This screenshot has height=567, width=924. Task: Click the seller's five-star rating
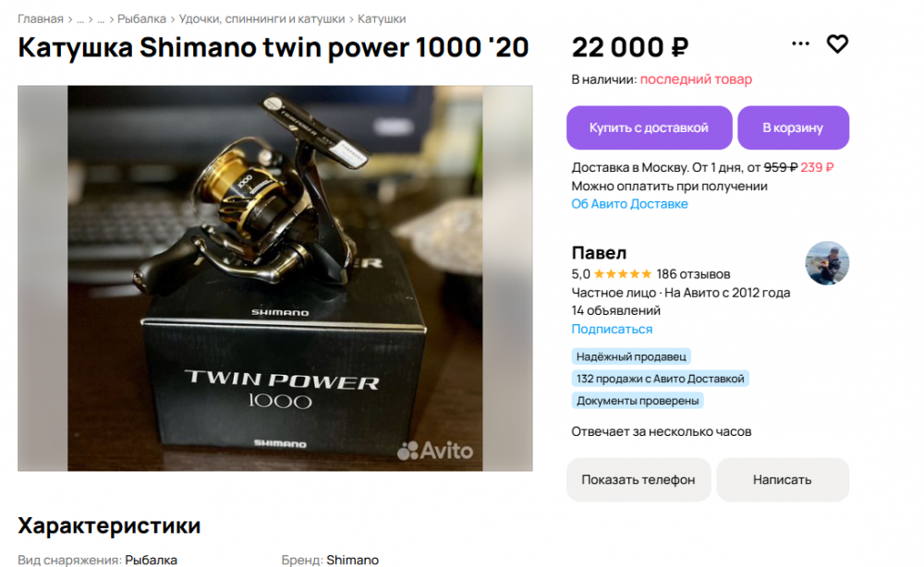[623, 274]
